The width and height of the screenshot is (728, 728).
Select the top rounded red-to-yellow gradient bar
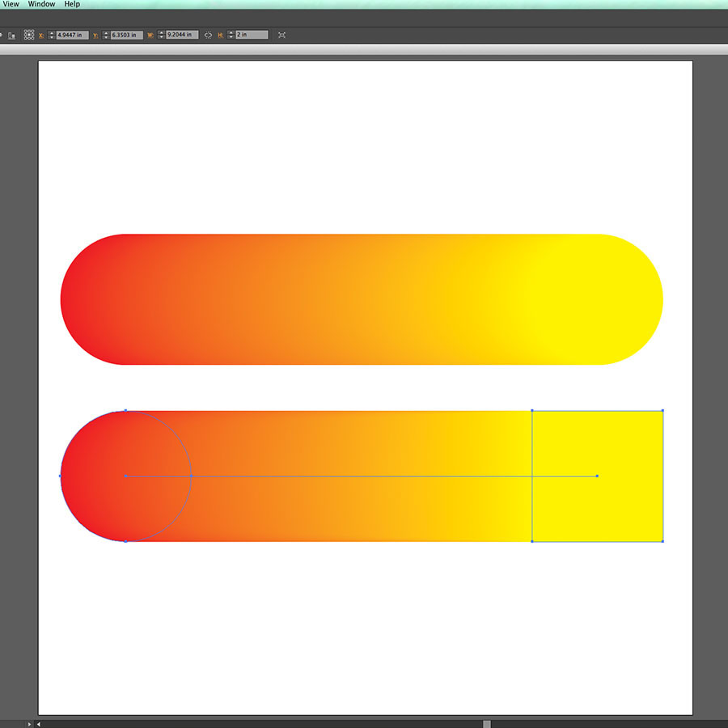[362, 299]
